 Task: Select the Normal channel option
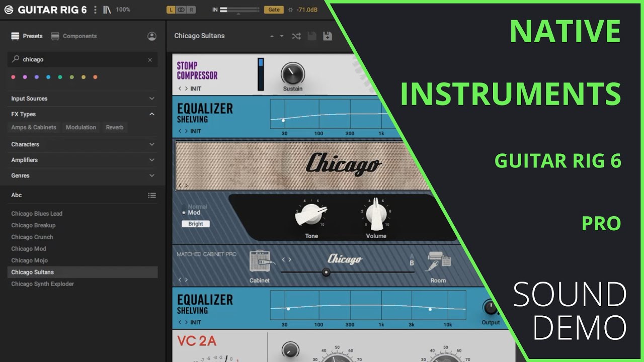[x=197, y=207]
